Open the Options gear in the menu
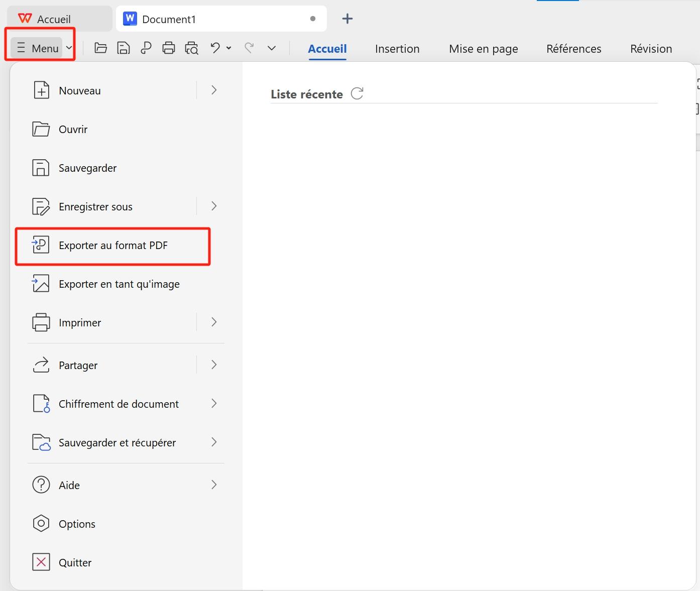This screenshot has width=700, height=591. point(41,523)
